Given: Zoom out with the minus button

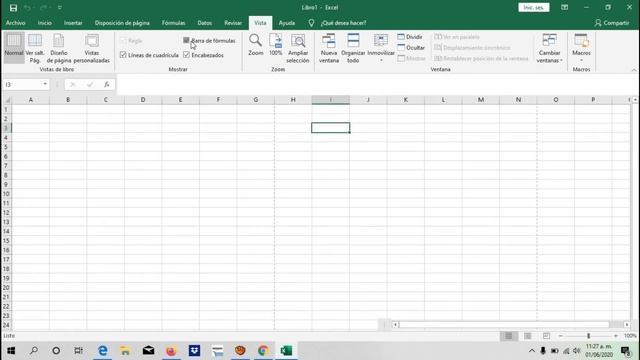Looking at the screenshot, I should (560, 336).
